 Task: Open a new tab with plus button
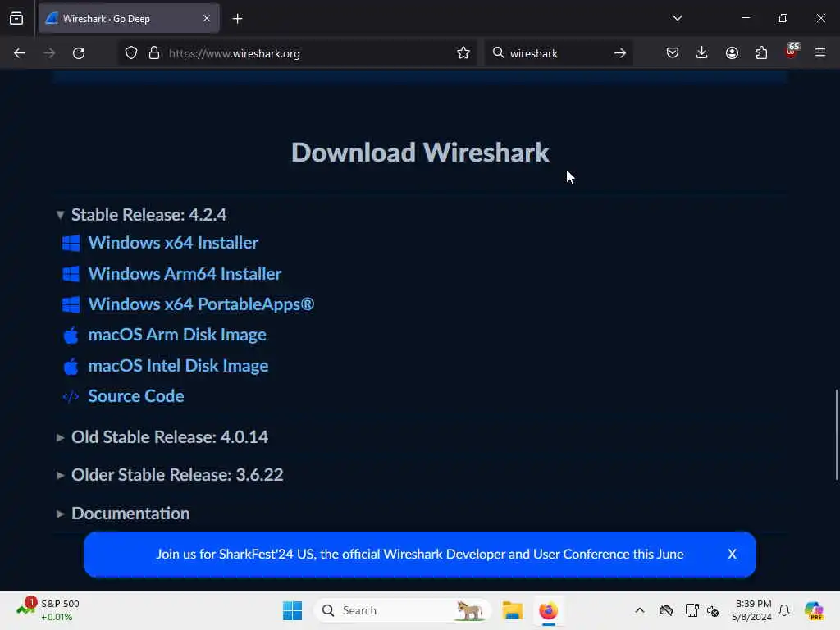point(237,19)
